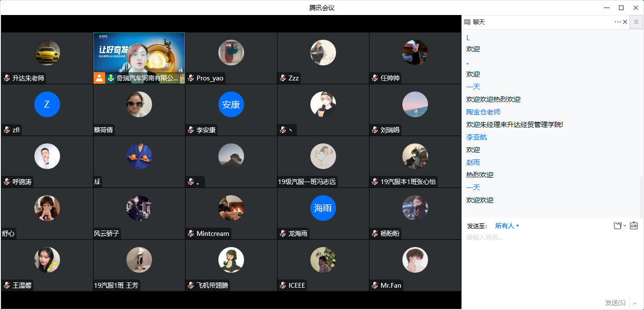Open the 公告 announcement icon

point(634,226)
